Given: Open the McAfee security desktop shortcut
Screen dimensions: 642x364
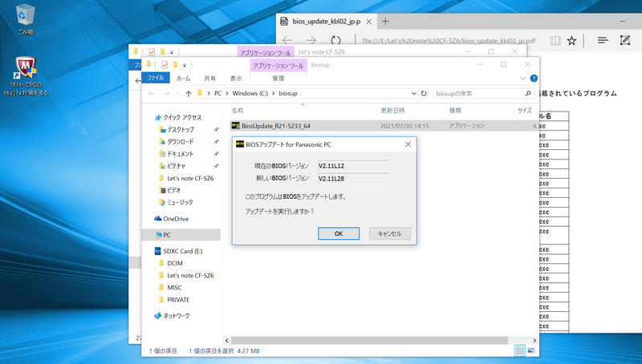Looking at the screenshot, I should pyautogui.click(x=26, y=76).
